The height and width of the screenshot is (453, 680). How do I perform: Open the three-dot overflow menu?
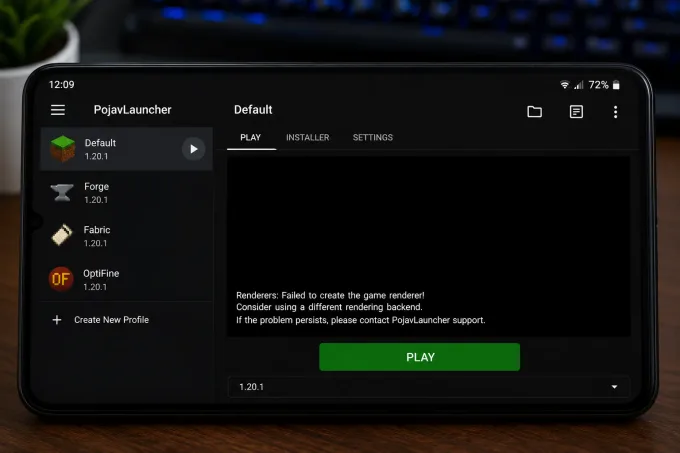[615, 112]
